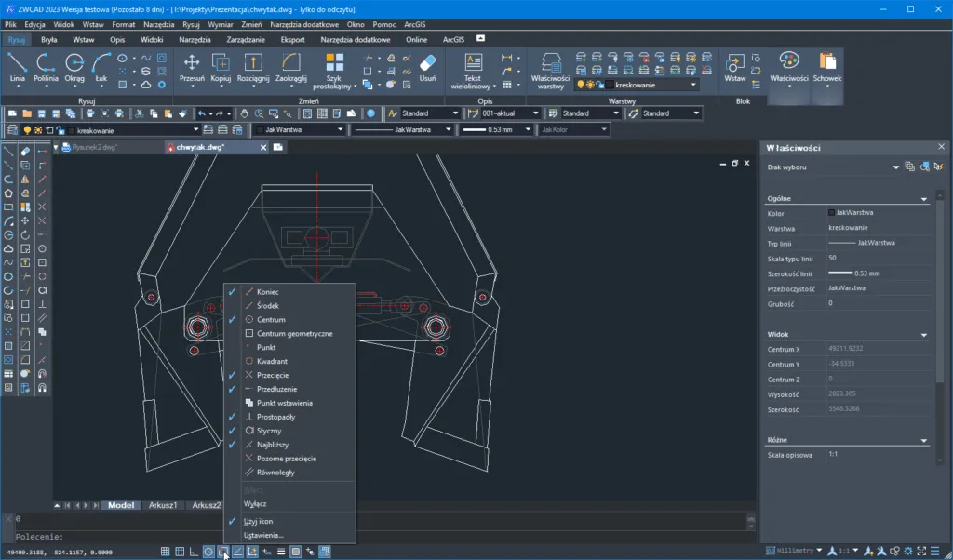Click the blue help question icon
This screenshot has height=560, width=953.
point(370,113)
